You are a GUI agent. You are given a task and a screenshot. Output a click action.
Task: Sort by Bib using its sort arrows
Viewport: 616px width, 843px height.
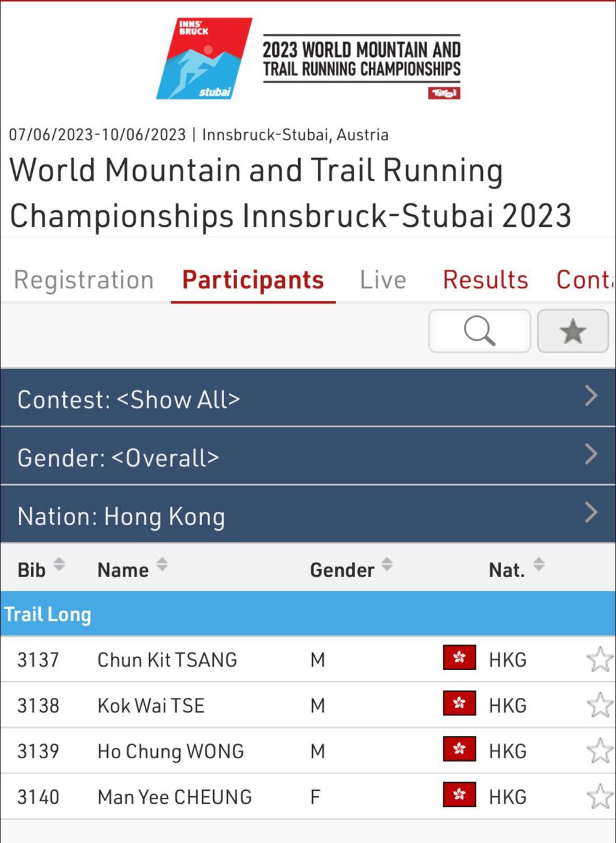point(59,565)
